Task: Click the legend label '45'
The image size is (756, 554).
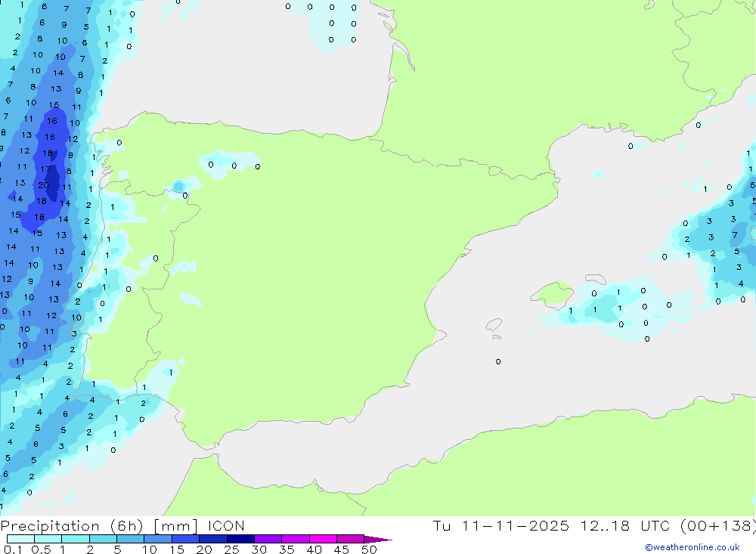Action: tap(342, 549)
